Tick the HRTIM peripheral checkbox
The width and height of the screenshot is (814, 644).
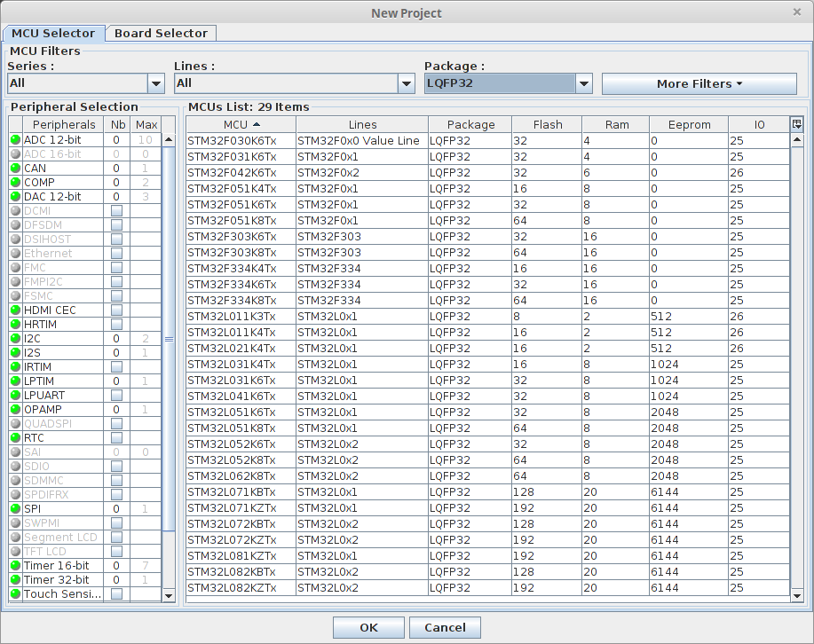click(x=117, y=325)
